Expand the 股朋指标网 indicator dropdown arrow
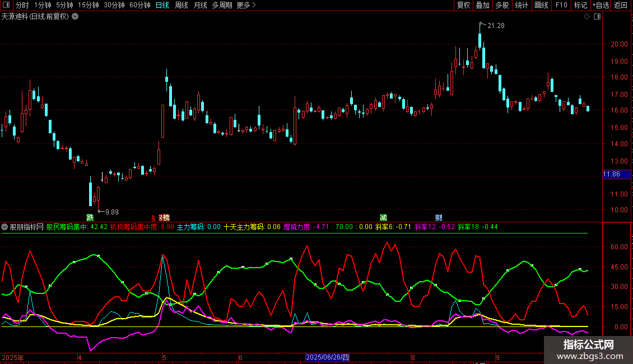The image size is (633, 364). point(5,227)
